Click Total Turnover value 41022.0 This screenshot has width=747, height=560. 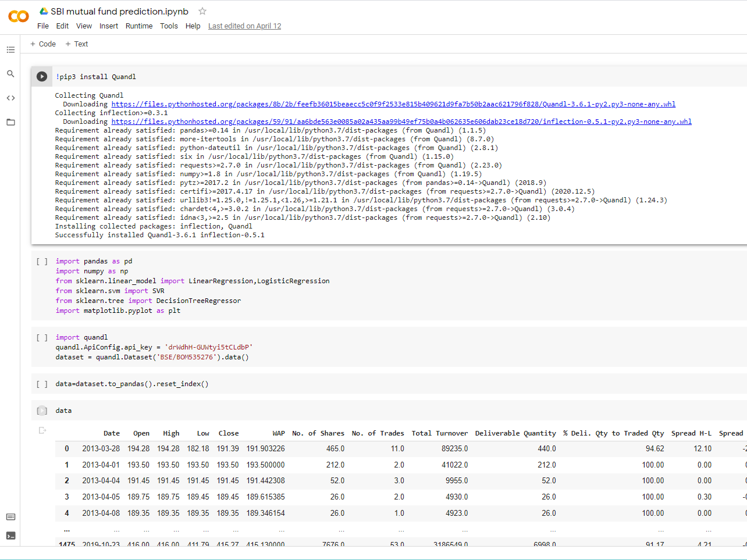click(454, 465)
